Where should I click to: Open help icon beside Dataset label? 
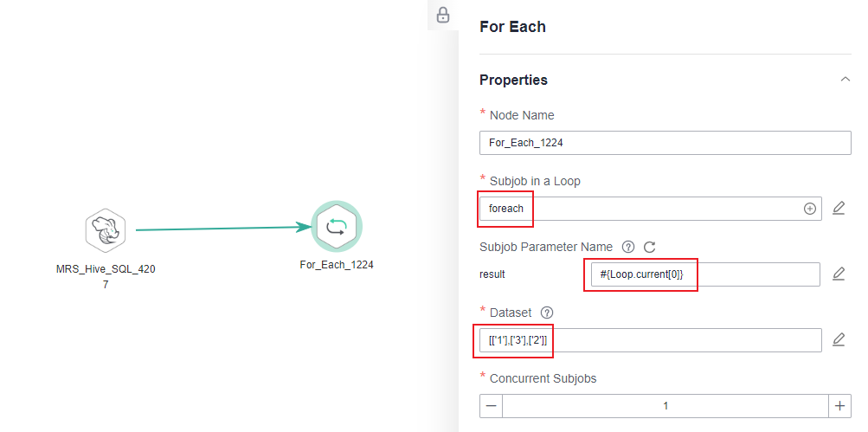(547, 313)
